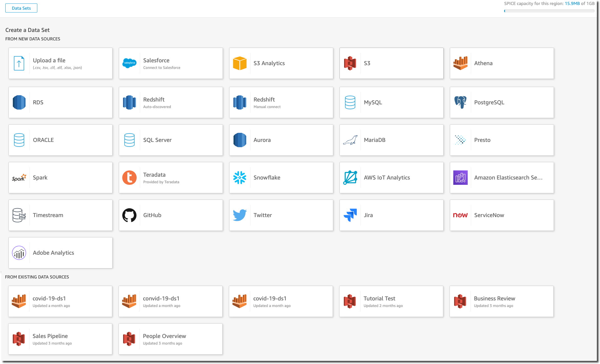This screenshot has width=600, height=364.
Task: Choose the Adobe Analytics label
Action: point(54,253)
